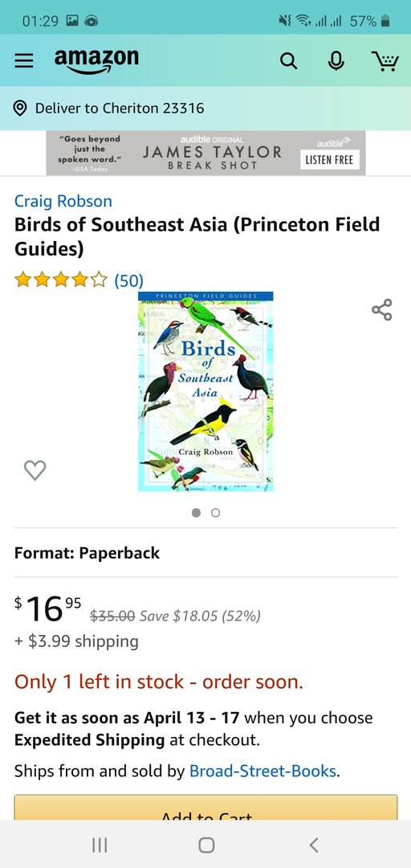
Task: Add the book to wish list with the heart icon
Action: (35, 470)
